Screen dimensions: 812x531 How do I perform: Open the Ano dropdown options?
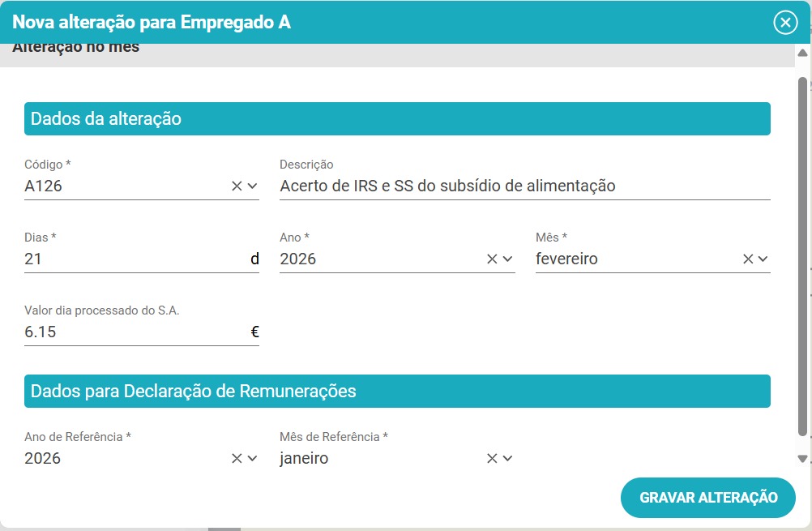click(508, 259)
